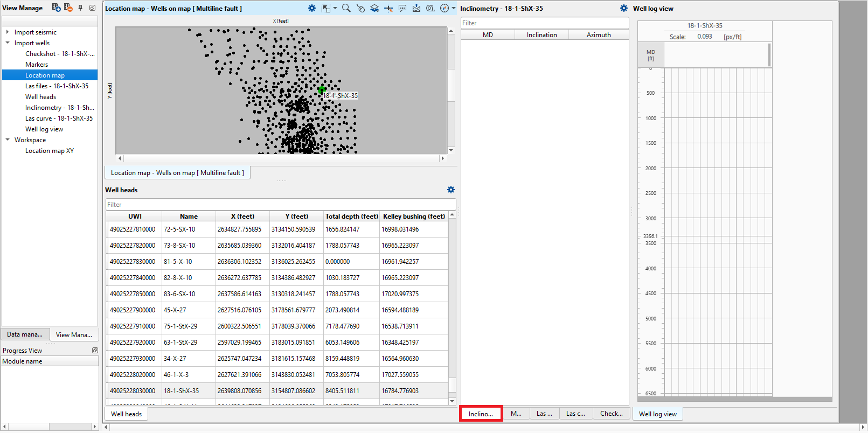Switch to the M... tab
The image size is (868, 433).
point(516,414)
